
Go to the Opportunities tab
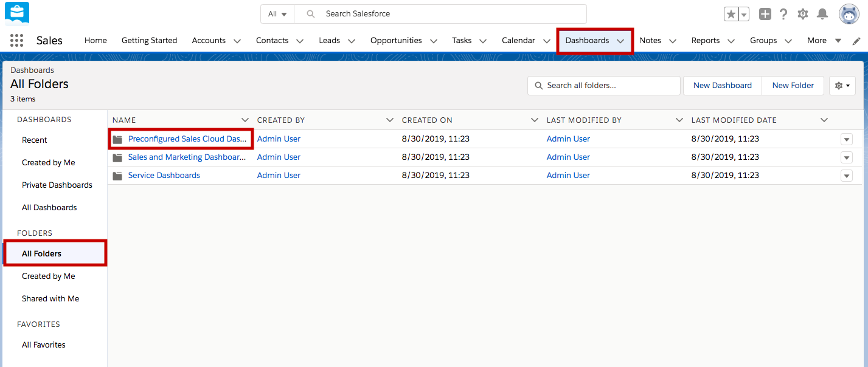[395, 41]
